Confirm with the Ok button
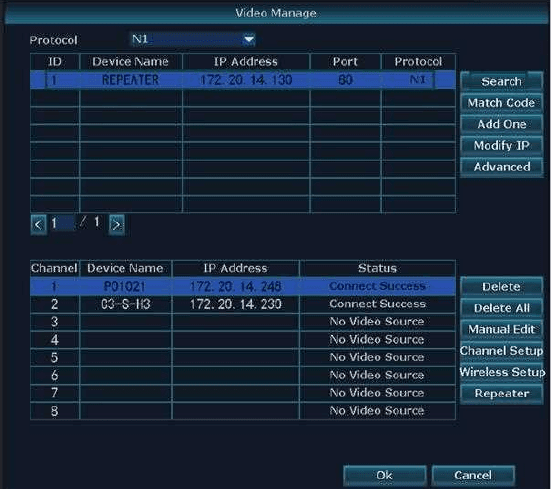 click(x=385, y=475)
